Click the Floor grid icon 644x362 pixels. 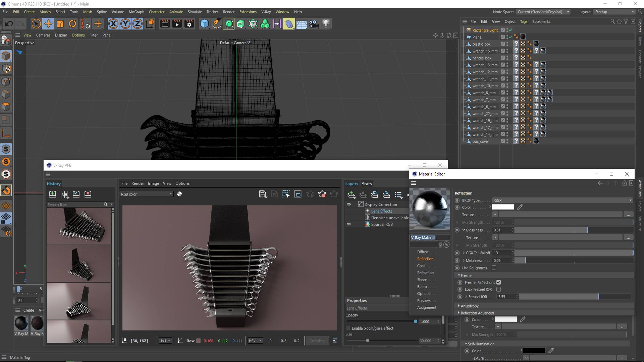(302, 24)
